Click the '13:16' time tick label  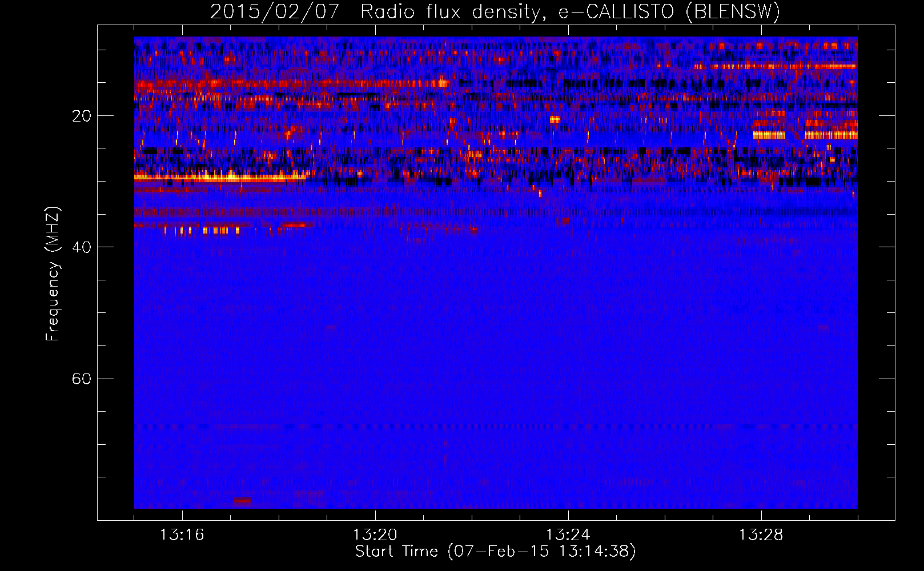(x=182, y=535)
